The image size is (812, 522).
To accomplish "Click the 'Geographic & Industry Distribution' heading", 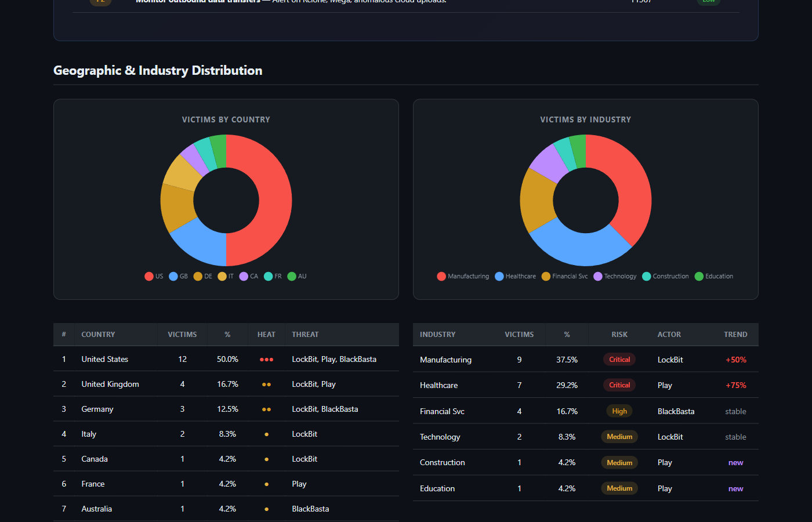I will point(158,71).
